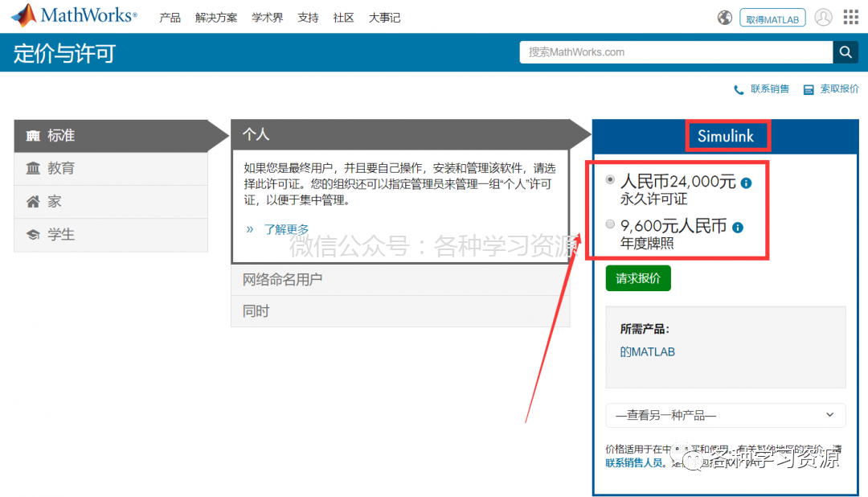Select the 年度牌照 radio option
Screen dimensions: 868x497
point(610,224)
